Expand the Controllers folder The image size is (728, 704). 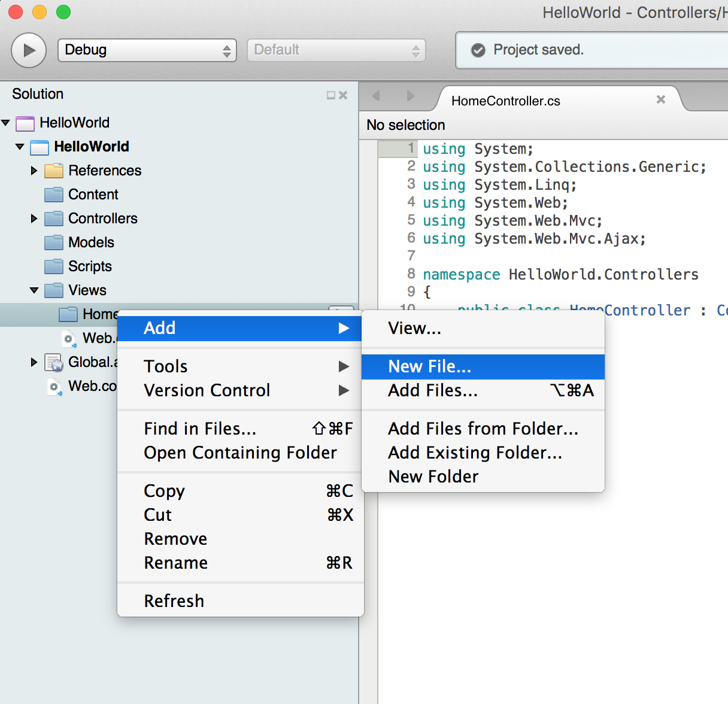pos(34,219)
